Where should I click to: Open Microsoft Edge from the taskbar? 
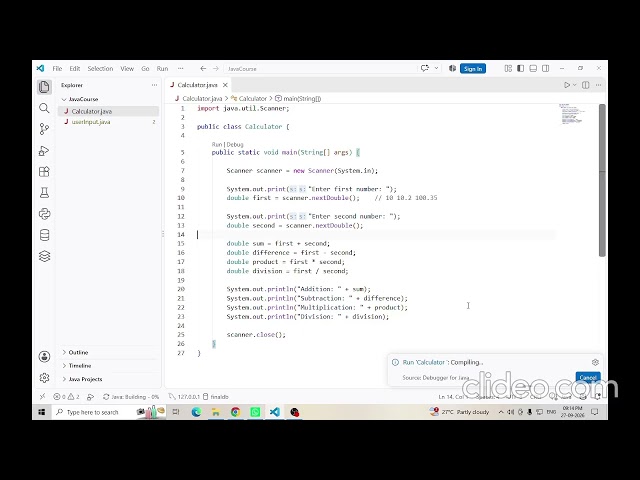[196, 412]
